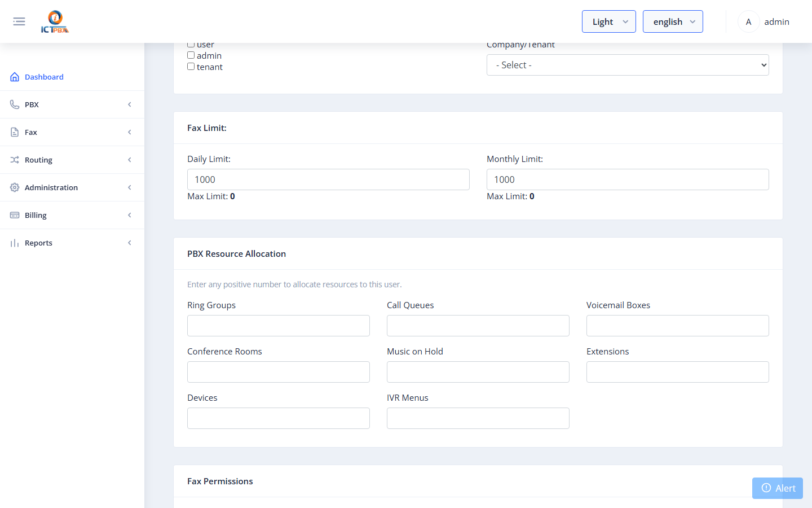812x508 pixels.
Task: Click the PBX phone icon
Action: pos(15,104)
